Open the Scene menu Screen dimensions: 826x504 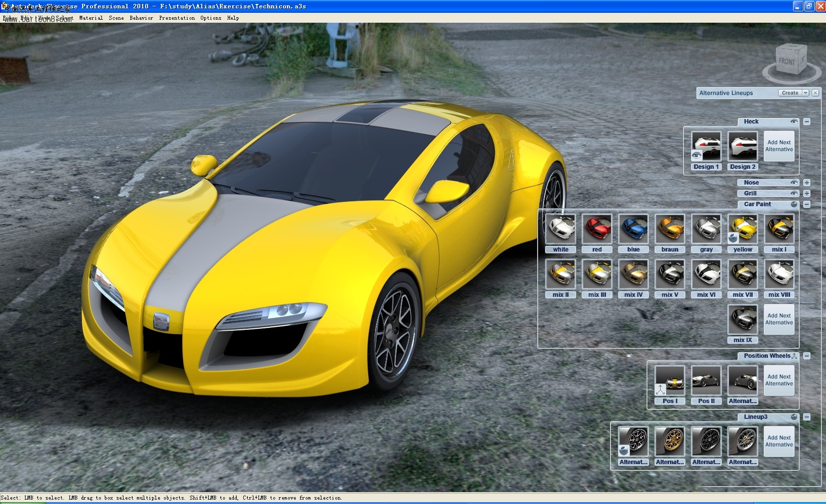pos(117,18)
